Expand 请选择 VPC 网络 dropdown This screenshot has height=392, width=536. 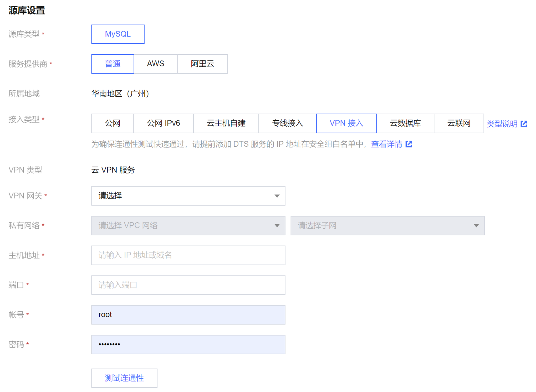188,225
